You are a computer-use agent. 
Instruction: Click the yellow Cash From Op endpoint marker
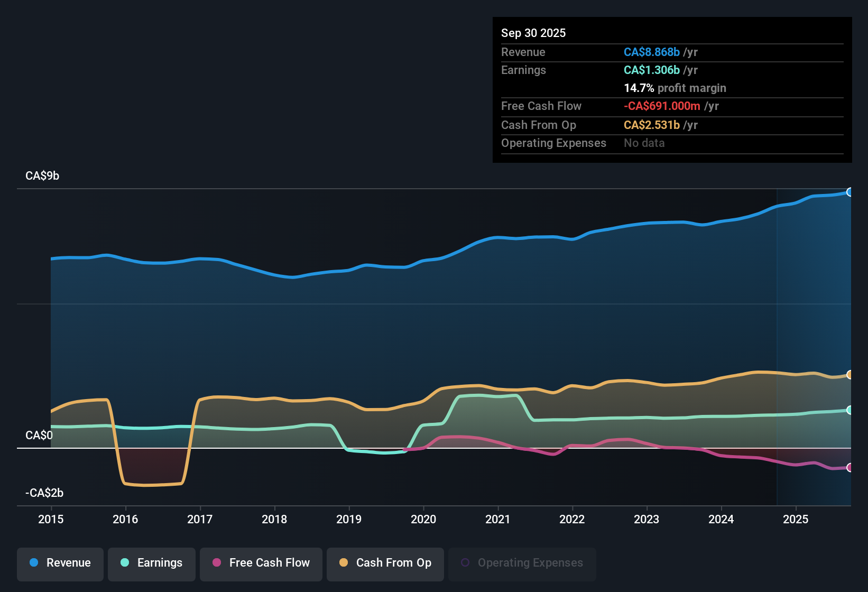coord(849,375)
